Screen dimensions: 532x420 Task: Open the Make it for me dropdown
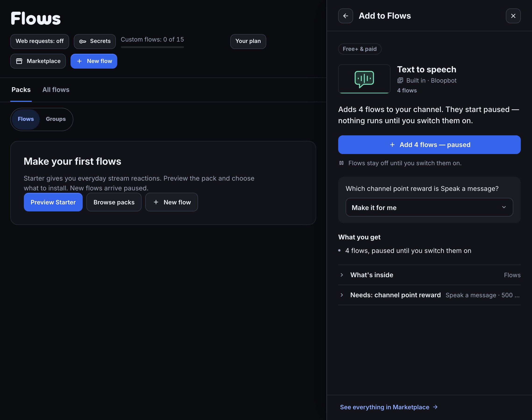pos(429,207)
